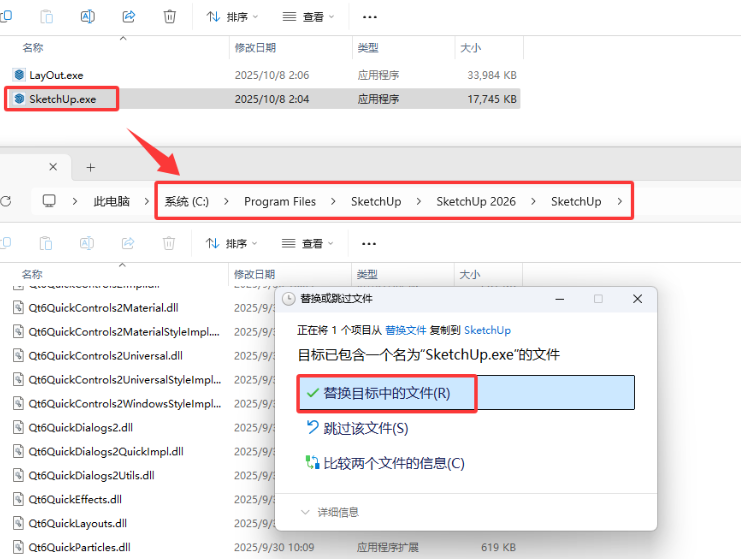Click the Delete trash icon in upper window toolbar
Viewport: 741px width, 559px height.
coord(170,17)
